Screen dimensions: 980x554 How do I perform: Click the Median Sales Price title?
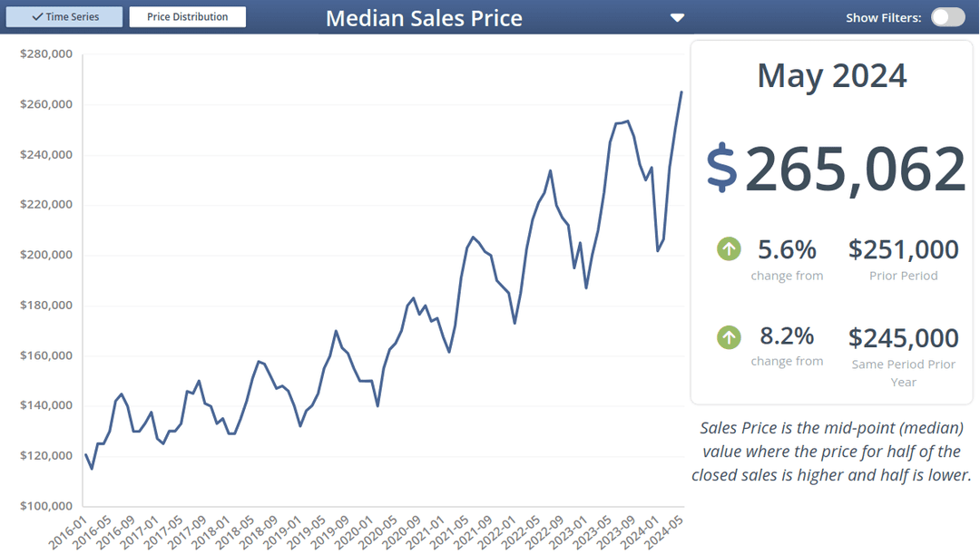coord(424,18)
